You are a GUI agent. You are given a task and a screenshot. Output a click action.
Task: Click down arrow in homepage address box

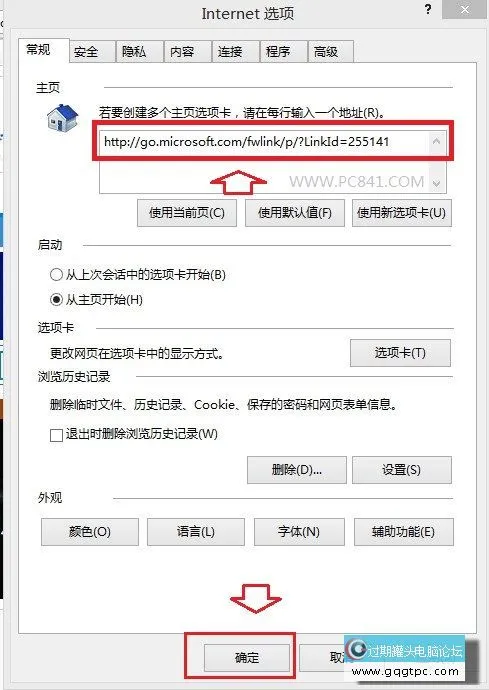pos(436,183)
